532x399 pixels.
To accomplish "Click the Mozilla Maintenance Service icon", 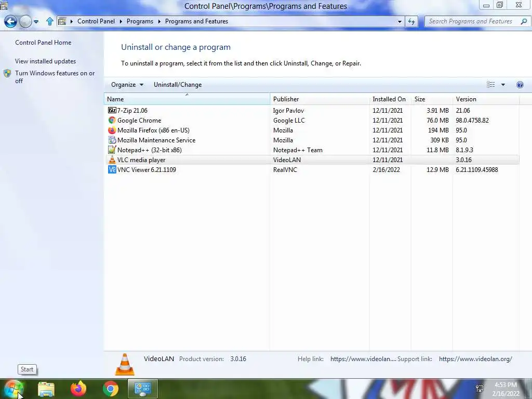I will click(x=112, y=140).
